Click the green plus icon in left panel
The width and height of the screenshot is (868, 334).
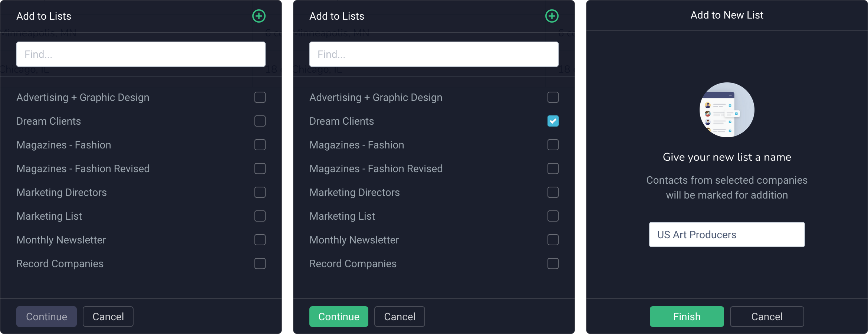point(259,16)
